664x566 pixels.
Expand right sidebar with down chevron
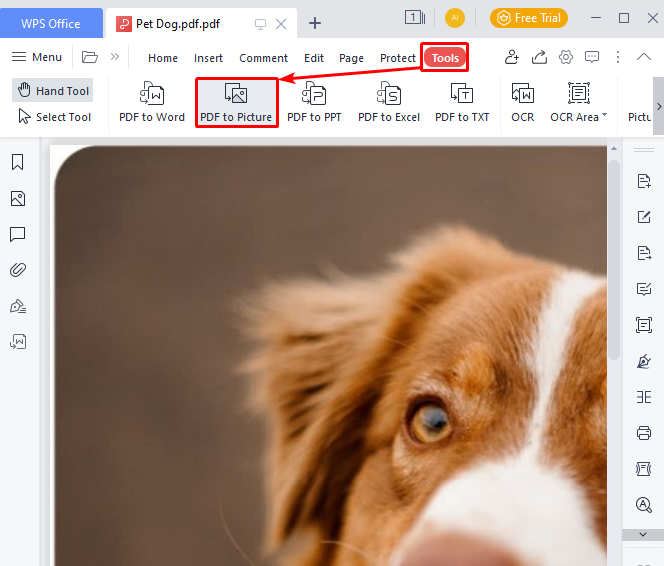(643, 534)
